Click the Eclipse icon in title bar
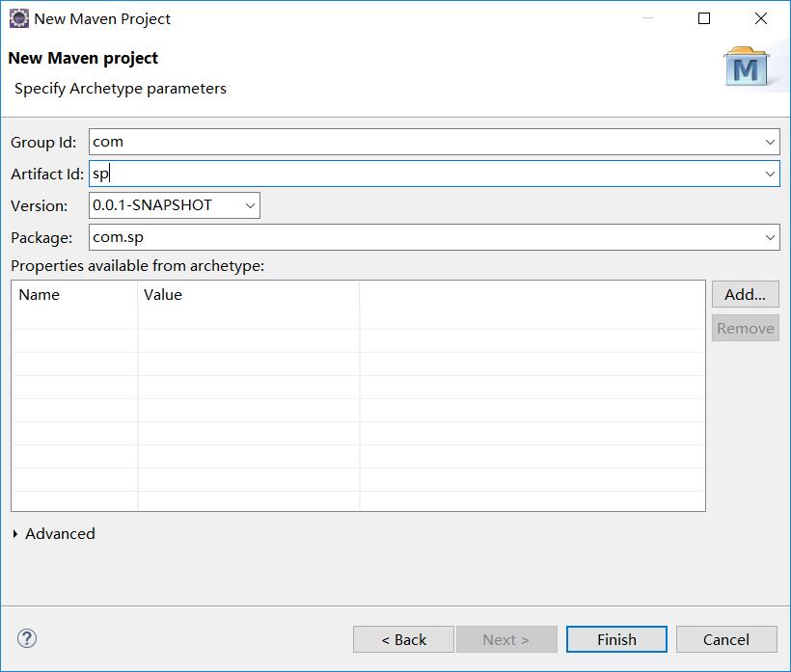 tap(19, 18)
